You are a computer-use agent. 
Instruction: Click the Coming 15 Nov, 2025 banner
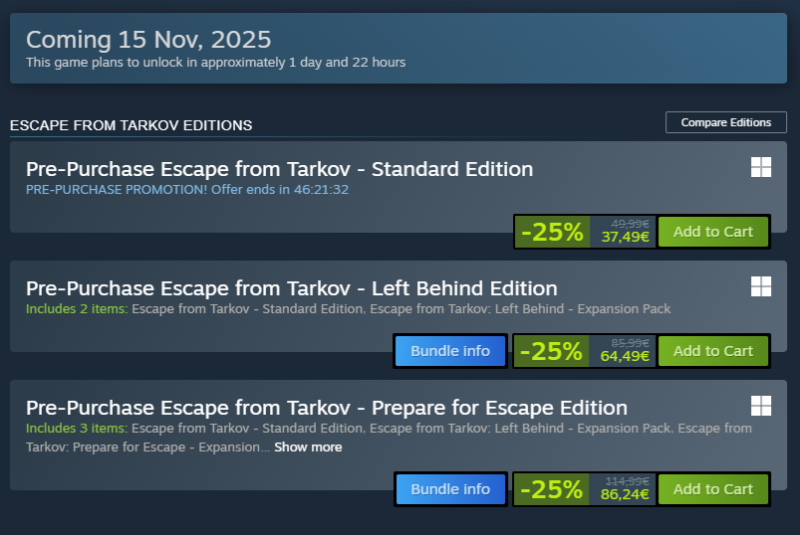[148, 40]
